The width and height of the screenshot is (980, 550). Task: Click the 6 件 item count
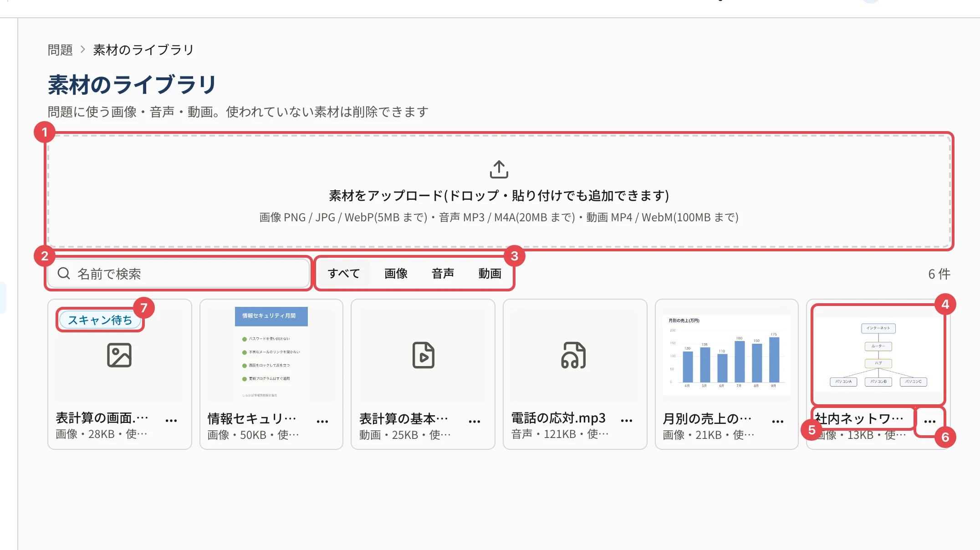click(x=939, y=274)
